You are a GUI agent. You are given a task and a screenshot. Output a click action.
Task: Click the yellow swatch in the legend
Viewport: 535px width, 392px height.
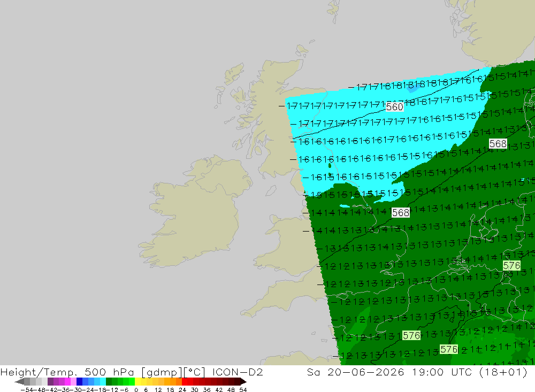tap(138, 381)
